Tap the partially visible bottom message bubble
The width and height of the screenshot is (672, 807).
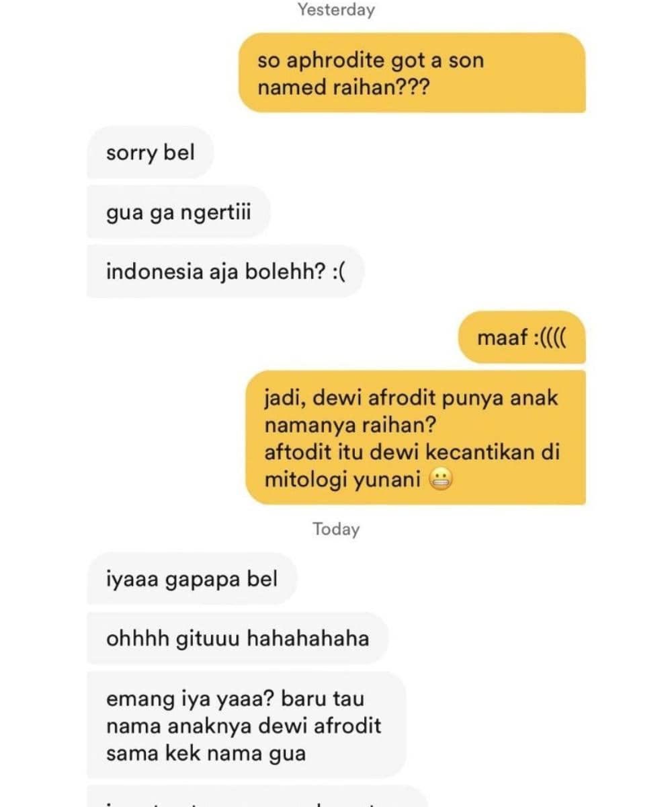point(258,796)
